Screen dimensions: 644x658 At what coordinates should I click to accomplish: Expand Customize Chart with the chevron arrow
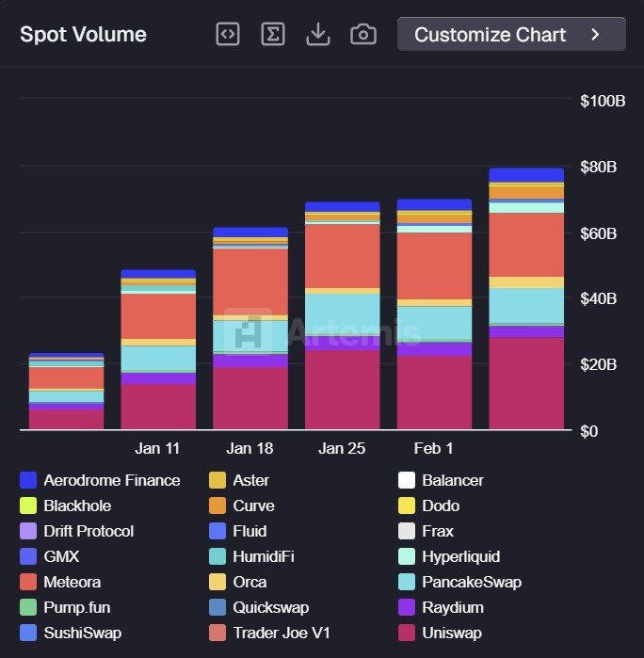[x=595, y=35]
